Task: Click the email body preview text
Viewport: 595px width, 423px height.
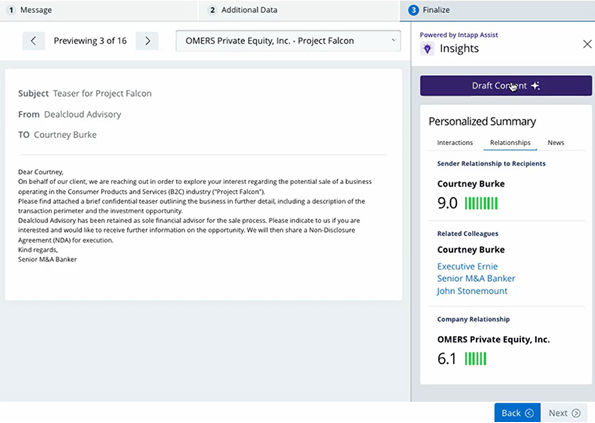Action: [195, 215]
